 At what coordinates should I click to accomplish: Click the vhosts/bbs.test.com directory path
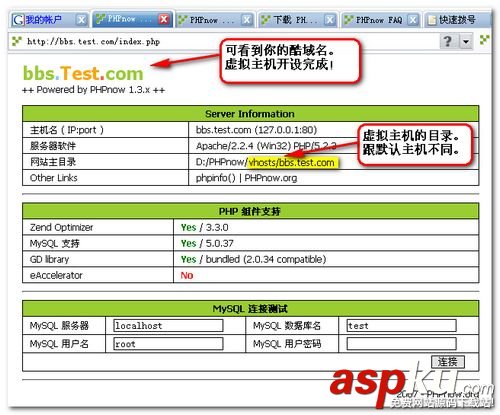[x=292, y=163]
